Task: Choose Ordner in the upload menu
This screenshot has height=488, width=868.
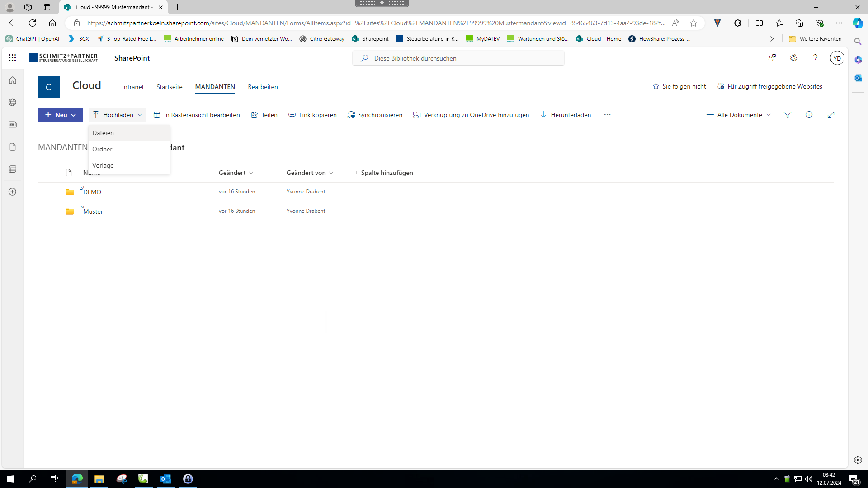Action: click(x=102, y=149)
